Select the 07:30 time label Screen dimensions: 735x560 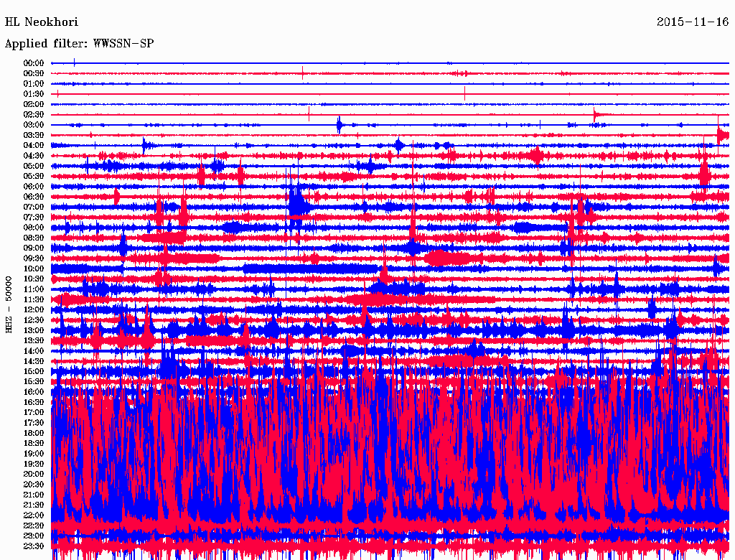coord(34,218)
